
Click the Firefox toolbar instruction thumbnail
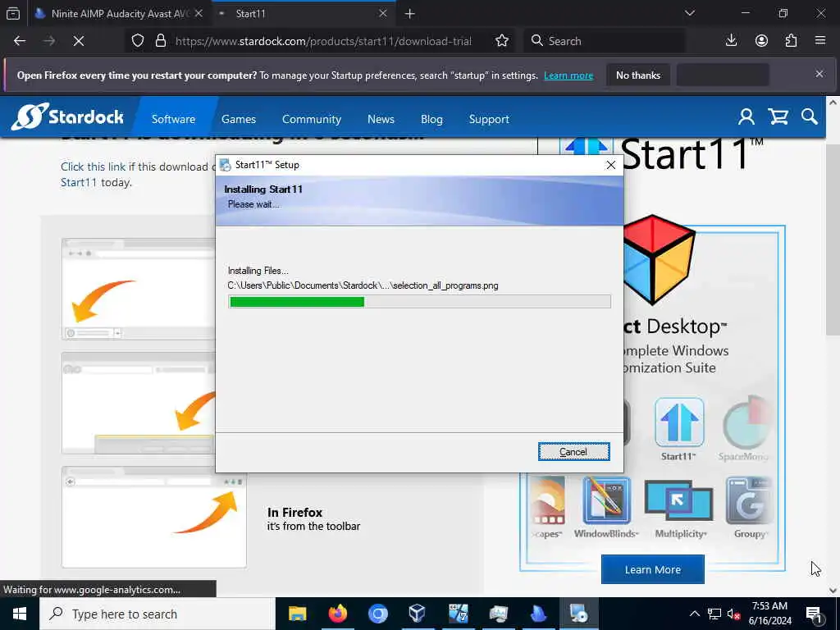pos(154,517)
